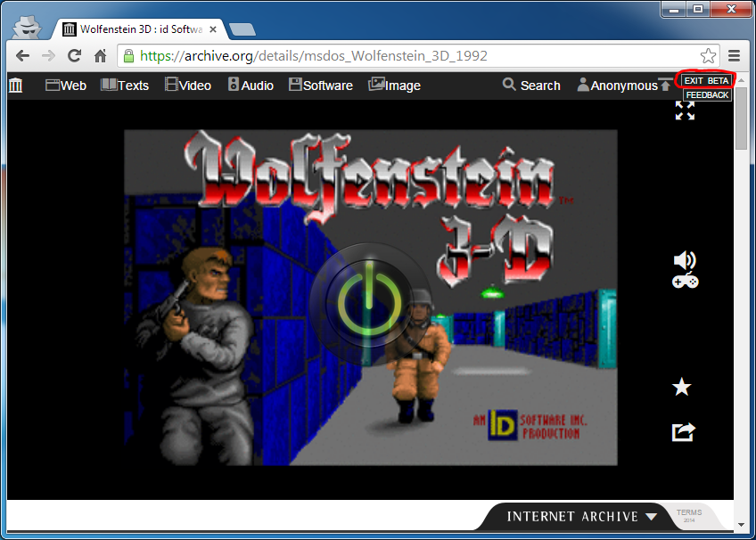Go forward with the browser forward arrow
Viewport: 756px width, 540px height.
point(48,56)
